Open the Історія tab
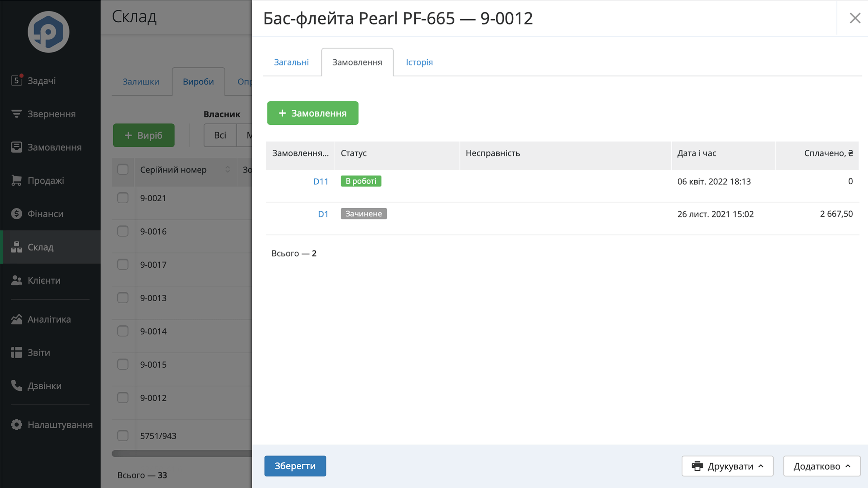The width and height of the screenshot is (868, 488). [x=419, y=62]
